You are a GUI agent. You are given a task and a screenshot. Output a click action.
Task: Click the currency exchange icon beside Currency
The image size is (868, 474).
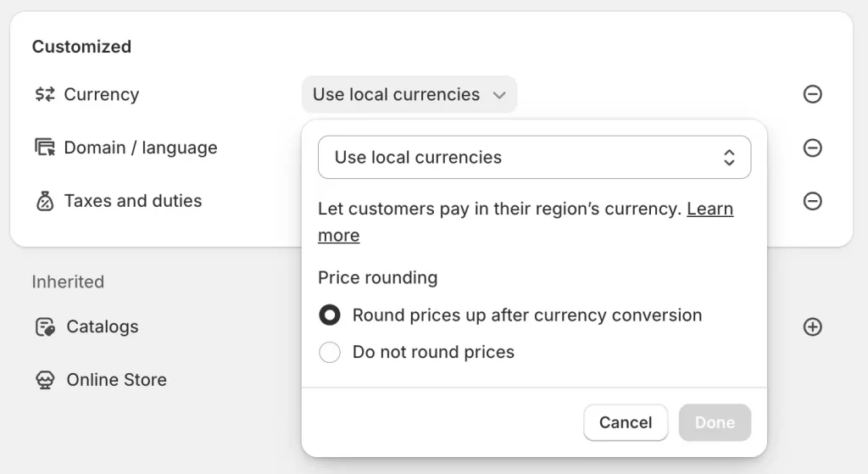(45, 94)
